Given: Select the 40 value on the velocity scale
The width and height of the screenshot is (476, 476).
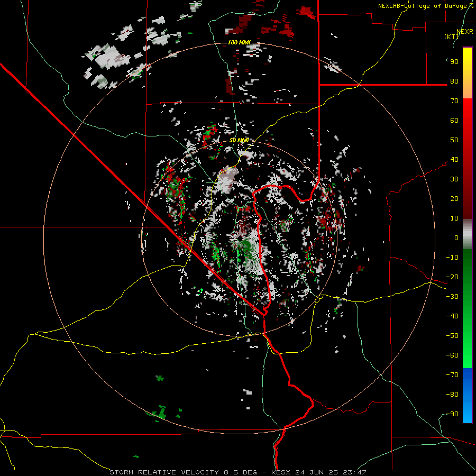Looking at the screenshot, I should click(454, 160).
